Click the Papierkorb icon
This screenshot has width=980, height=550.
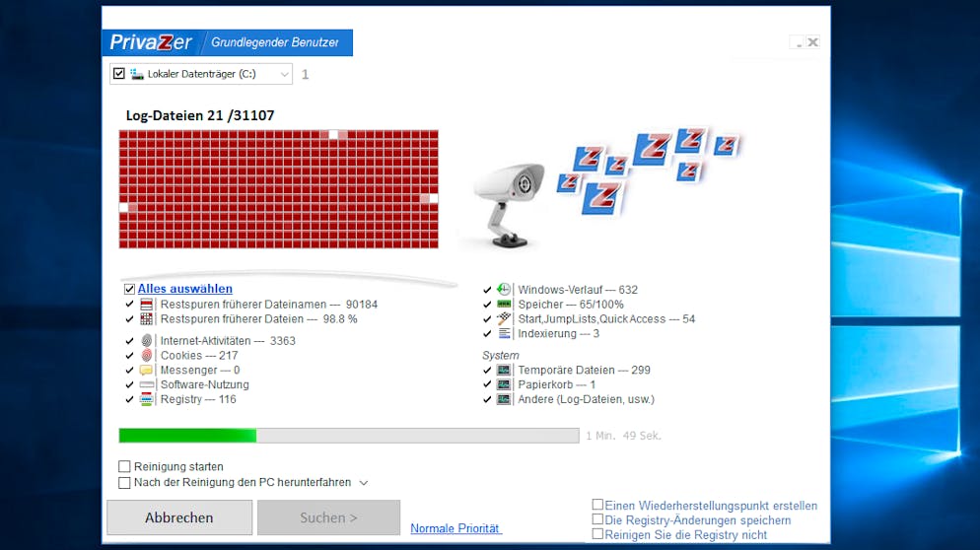[504, 384]
